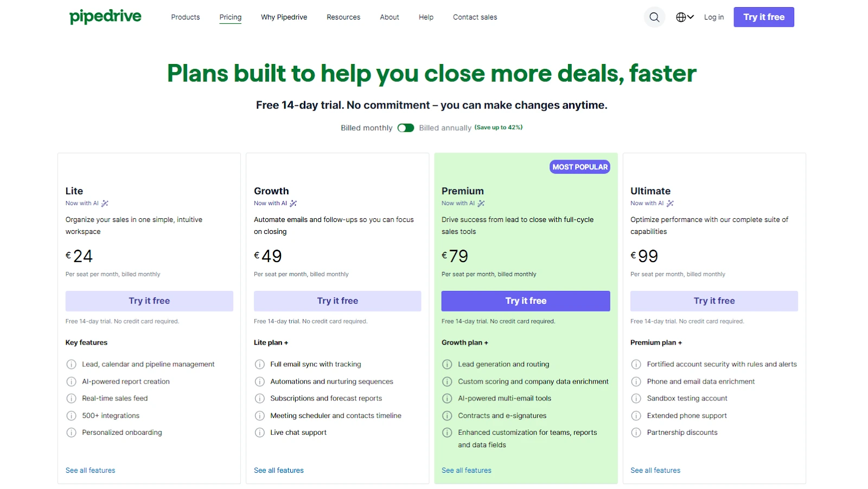Viewport: 868px width, 489px height.
Task: Click header Try it free button
Action: point(764,17)
